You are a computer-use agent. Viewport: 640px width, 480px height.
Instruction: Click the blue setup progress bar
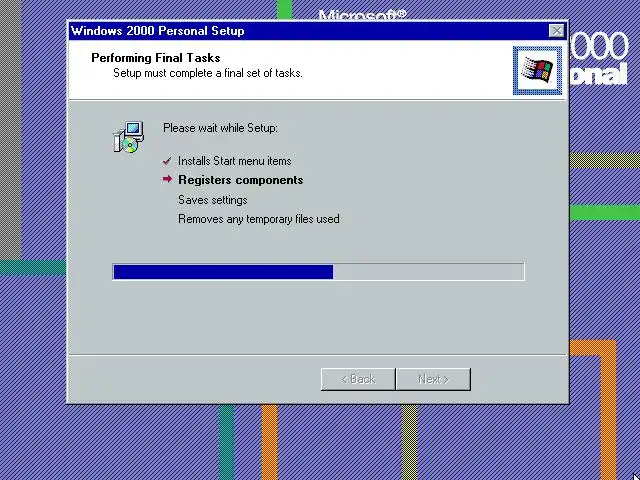(x=318, y=272)
